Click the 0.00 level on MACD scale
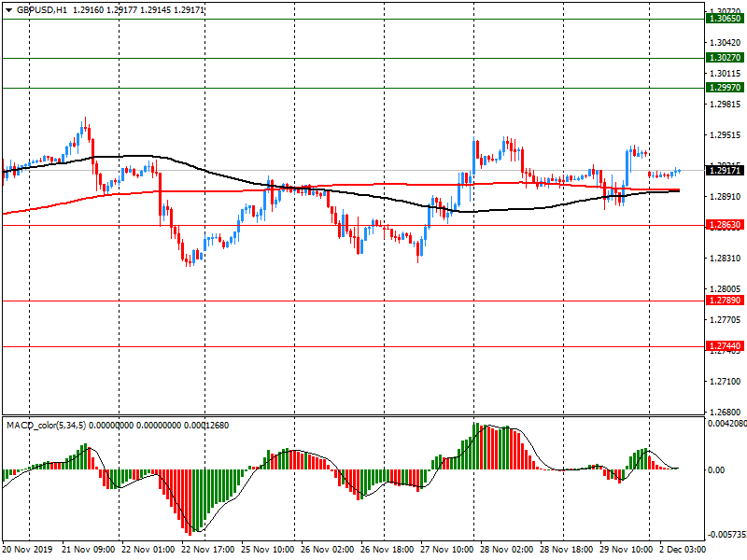This screenshot has width=747, height=560. (715, 469)
